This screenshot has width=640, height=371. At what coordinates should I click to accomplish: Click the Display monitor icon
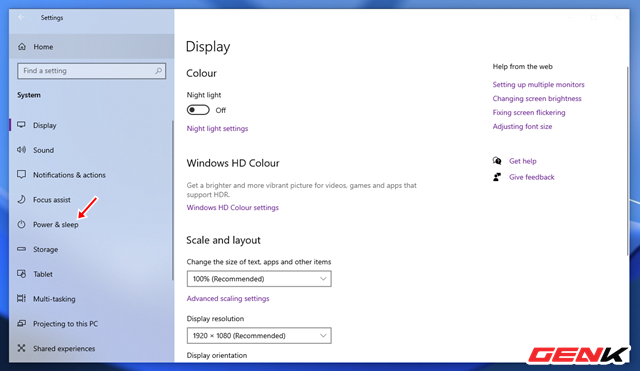(x=22, y=125)
